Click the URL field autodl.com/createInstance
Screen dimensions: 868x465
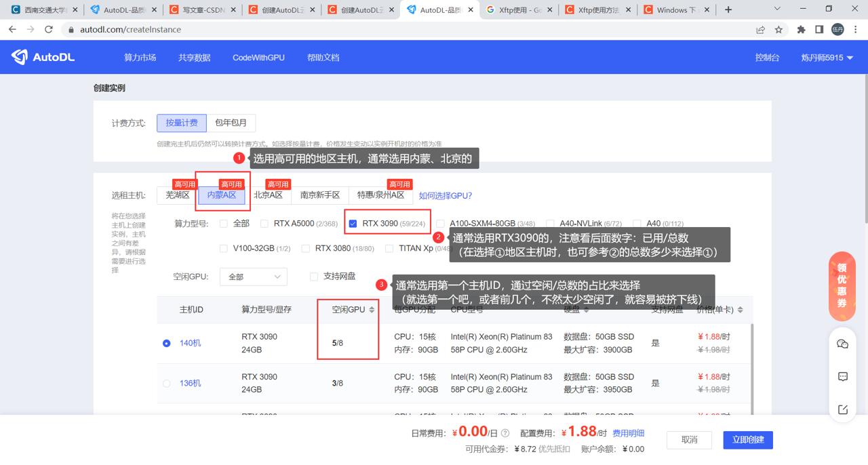pos(130,30)
